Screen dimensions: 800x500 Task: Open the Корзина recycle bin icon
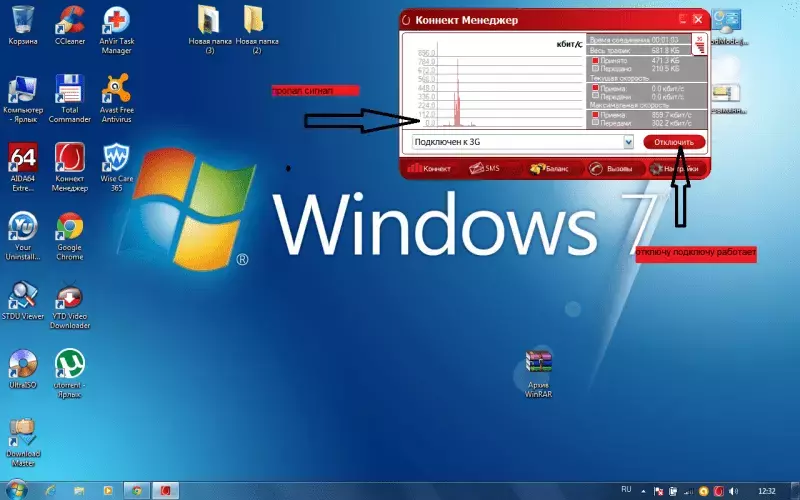[22, 24]
